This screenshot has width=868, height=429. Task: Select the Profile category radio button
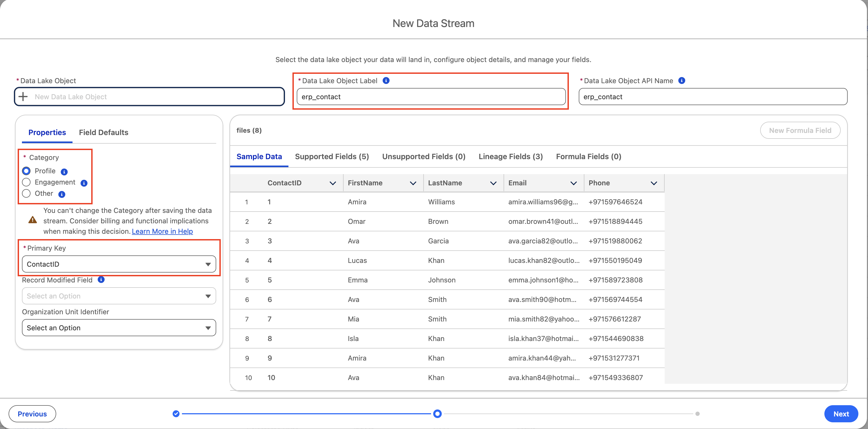[x=26, y=171]
